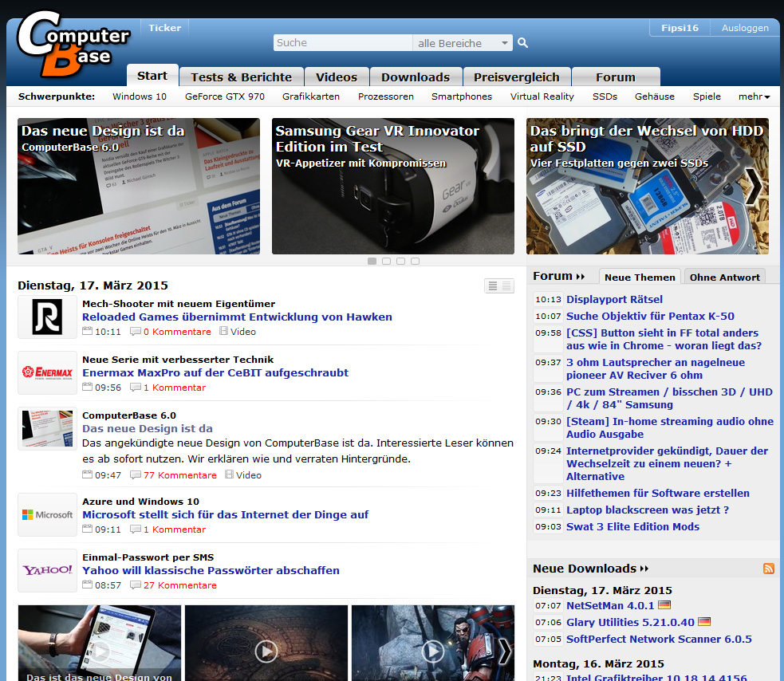Switch forum box to Neue Themen
This screenshot has width=784, height=681.
[640, 277]
